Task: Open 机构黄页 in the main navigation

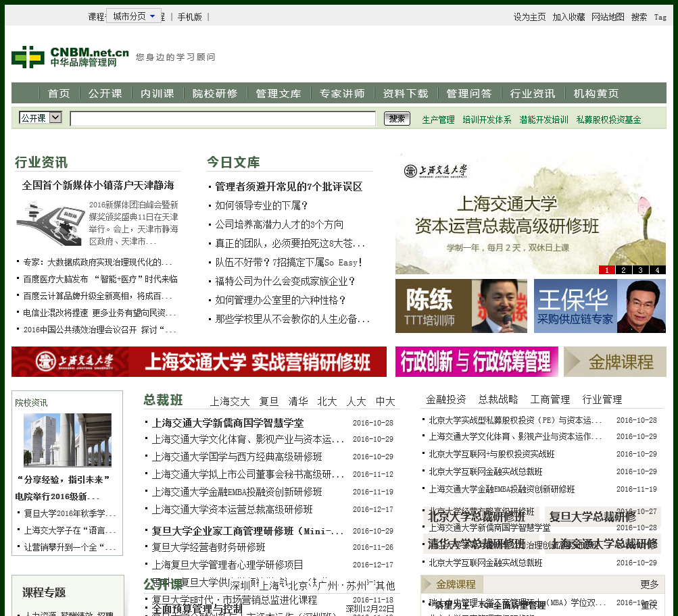Action: (596, 93)
